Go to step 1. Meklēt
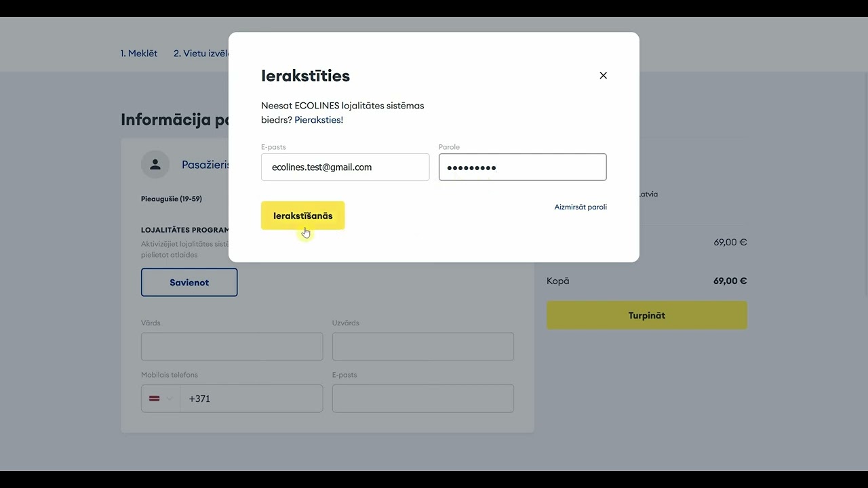868x488 pixels. pos(139,54)
